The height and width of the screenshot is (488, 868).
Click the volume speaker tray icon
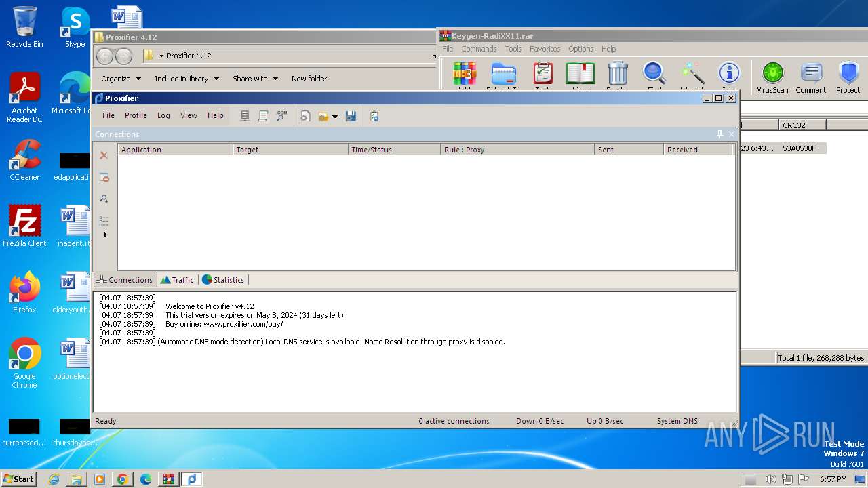(770, 479)
